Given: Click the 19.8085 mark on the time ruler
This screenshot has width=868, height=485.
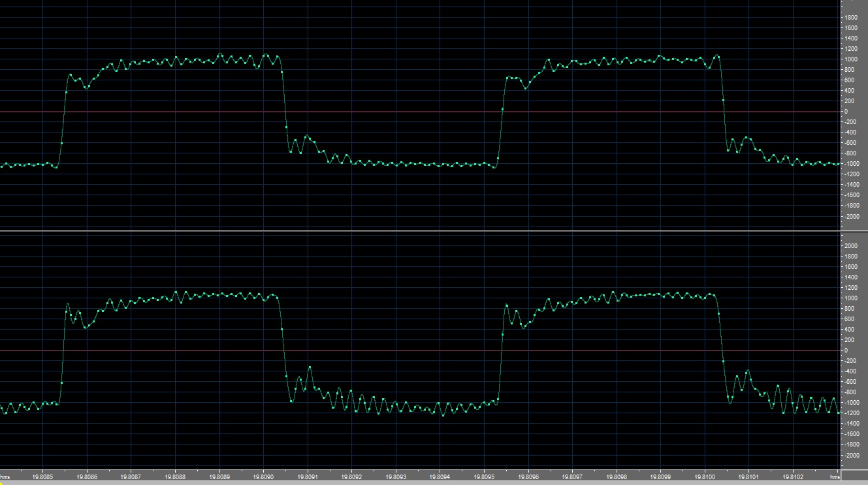Looking at the screenshot, I should coord(42,477).
